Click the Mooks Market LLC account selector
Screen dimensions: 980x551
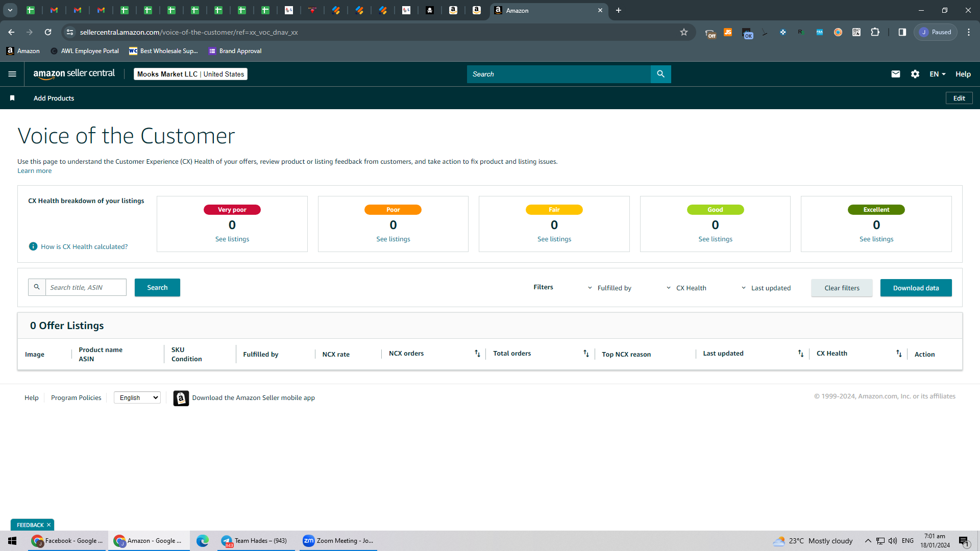[x=190, y=74]
